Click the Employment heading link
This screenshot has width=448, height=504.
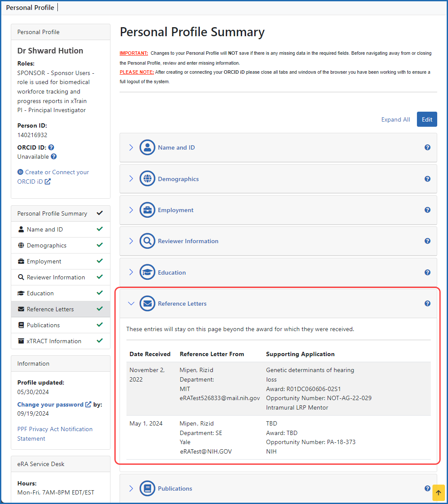pos(176,210)
